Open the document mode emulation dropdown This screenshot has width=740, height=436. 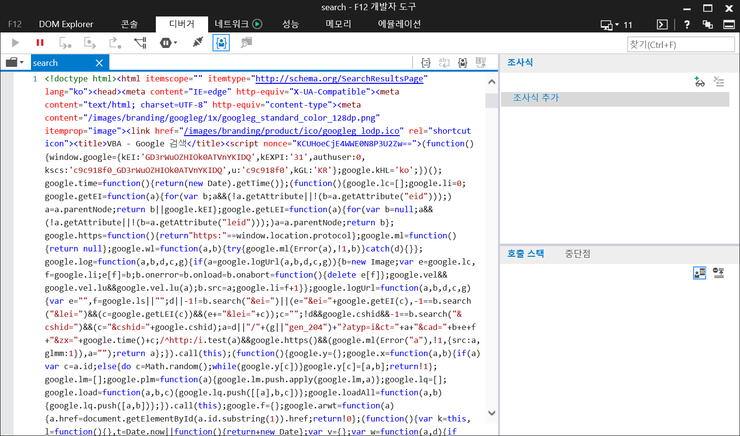pos(617,23)
